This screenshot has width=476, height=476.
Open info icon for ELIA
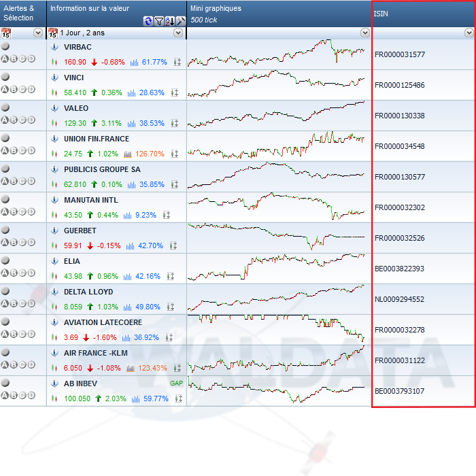click(54, 261)
